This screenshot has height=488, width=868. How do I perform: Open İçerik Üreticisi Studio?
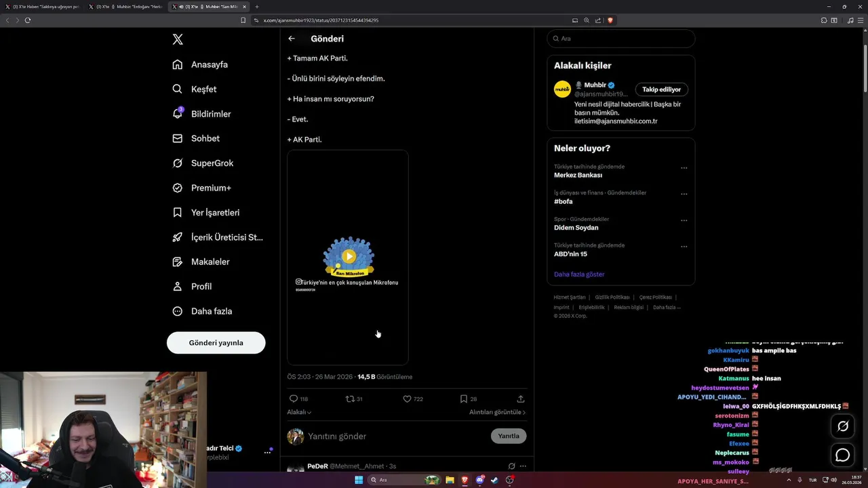coord(218,237)
